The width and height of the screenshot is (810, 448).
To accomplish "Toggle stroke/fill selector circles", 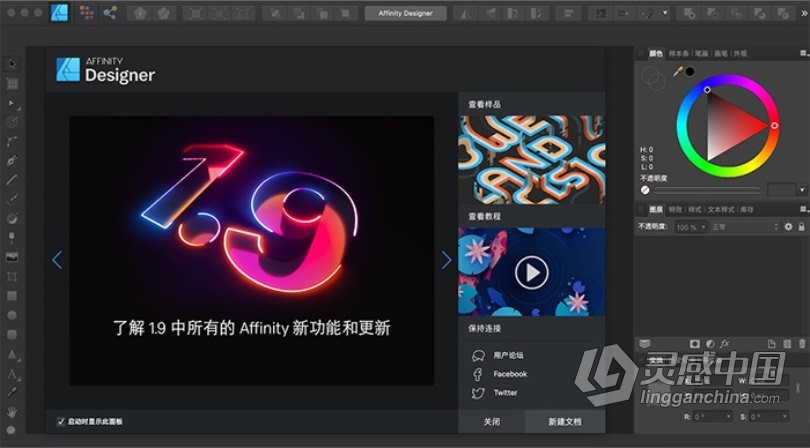I will point(653,79).
